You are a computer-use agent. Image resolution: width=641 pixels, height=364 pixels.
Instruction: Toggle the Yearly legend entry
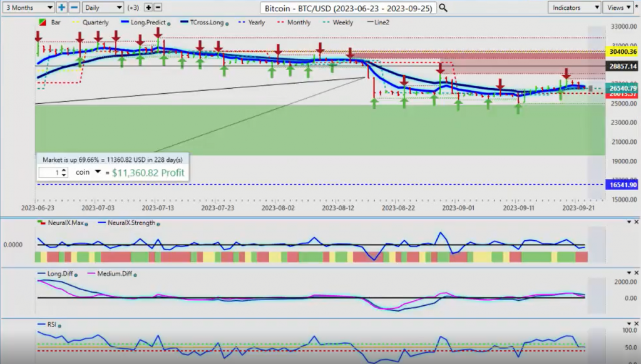click(252, 23)
